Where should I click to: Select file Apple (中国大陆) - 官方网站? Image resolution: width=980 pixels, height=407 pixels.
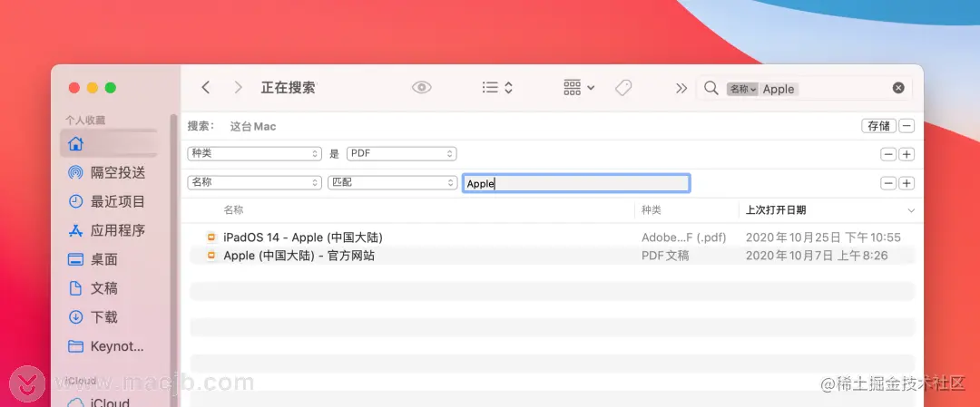coord(299,256)
